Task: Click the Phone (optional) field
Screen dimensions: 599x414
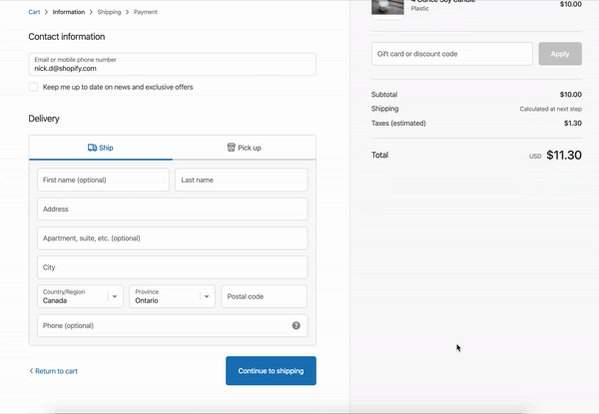Action: point(172,325)
